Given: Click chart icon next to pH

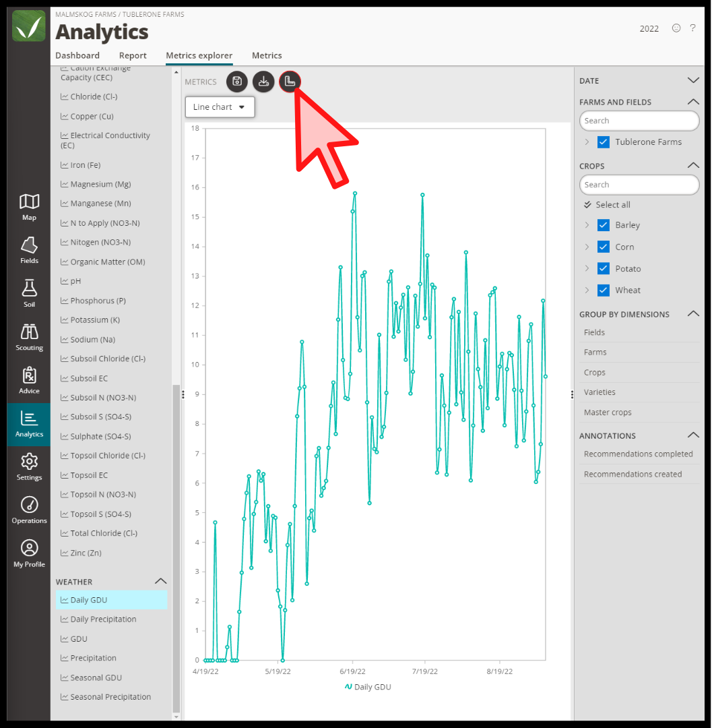Looking at the screenshot, I should tap(65, 281).
